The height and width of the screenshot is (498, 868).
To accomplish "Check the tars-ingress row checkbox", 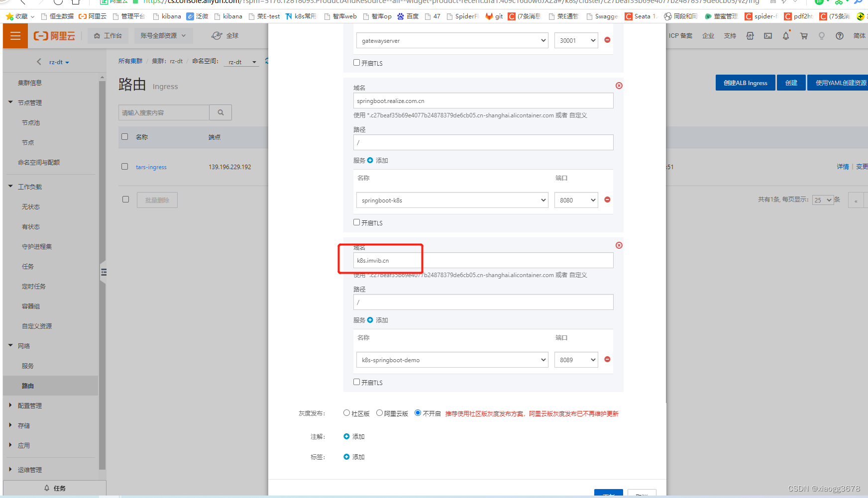I will tap(124, 166).
